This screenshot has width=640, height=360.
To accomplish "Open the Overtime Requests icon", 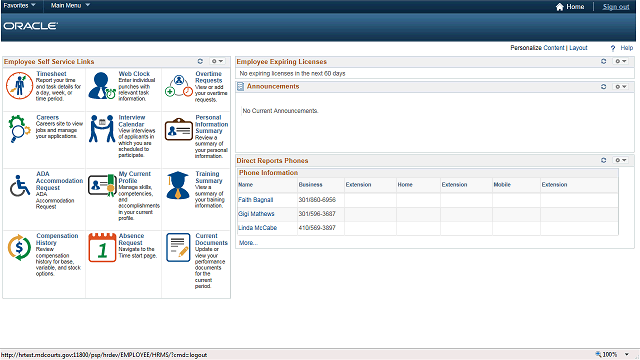I will 179,86.
